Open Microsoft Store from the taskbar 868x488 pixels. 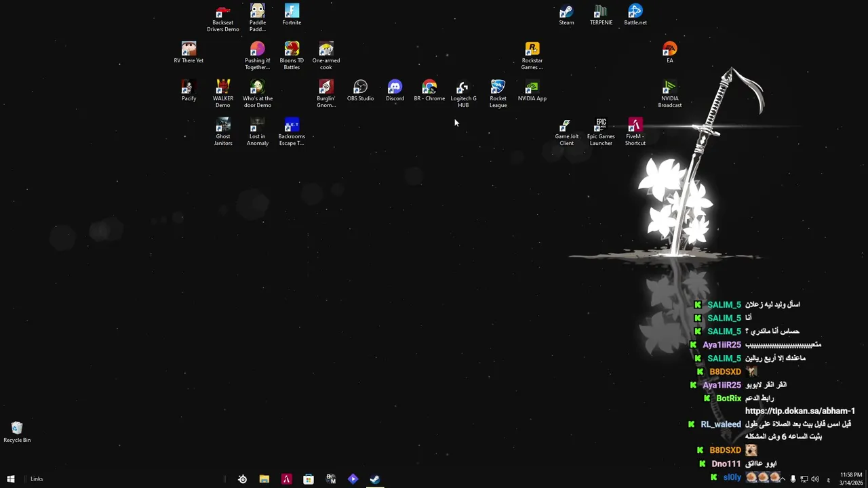pyautogui.click(x=309, y=479)
